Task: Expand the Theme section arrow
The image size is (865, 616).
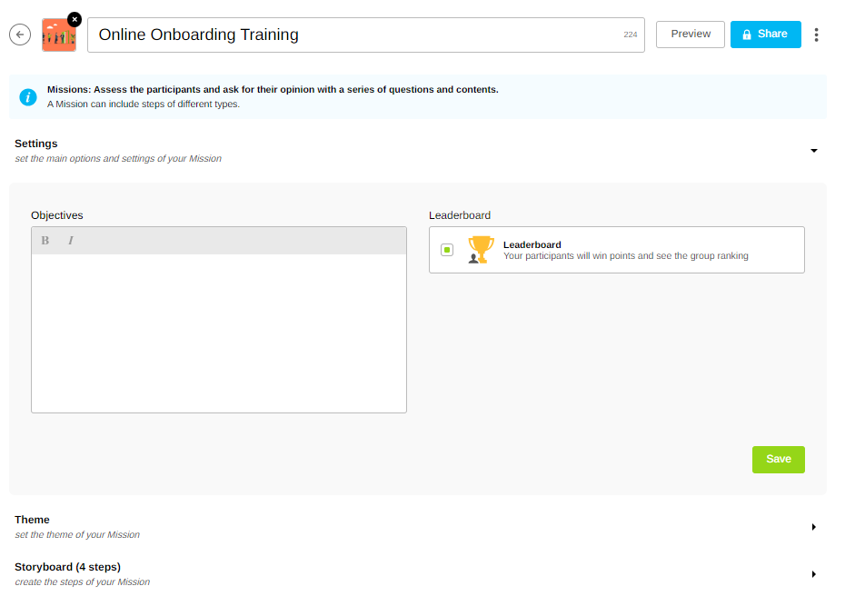Action: (x=813, y=527)
